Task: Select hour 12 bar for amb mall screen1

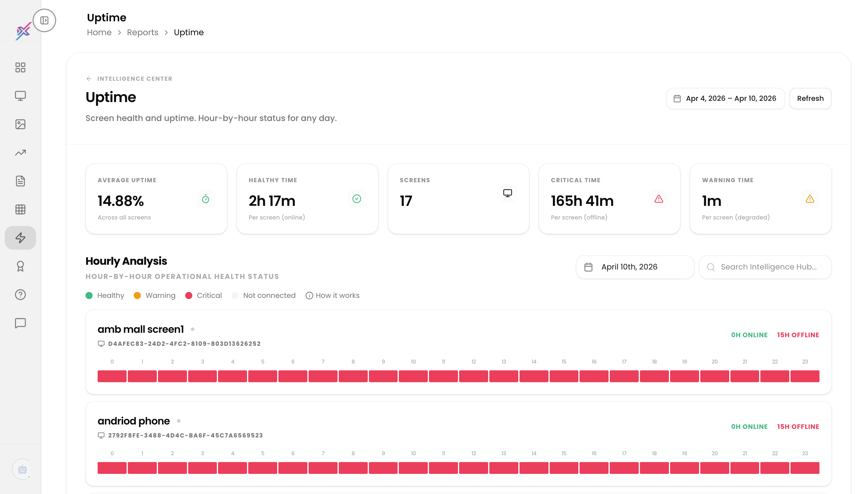Action: pyautogui.click(x=473, y=376)
